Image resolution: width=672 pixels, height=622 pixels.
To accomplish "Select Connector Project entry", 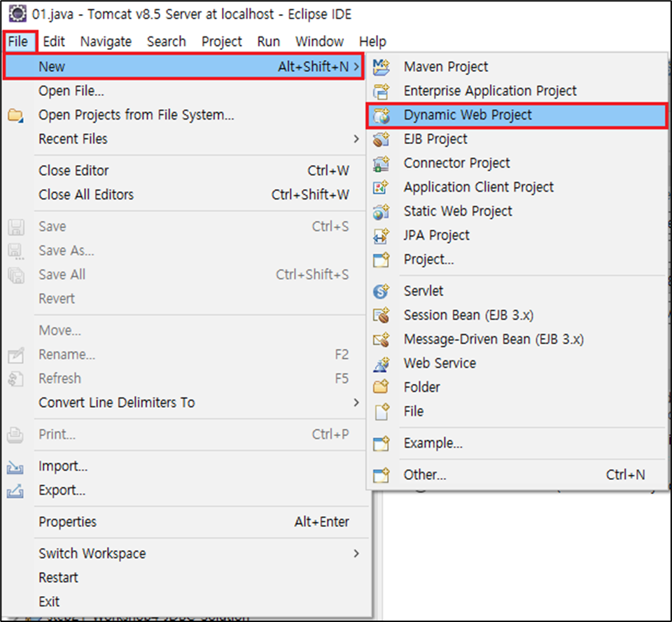I will pyautogui.click(x=517, y=163).
